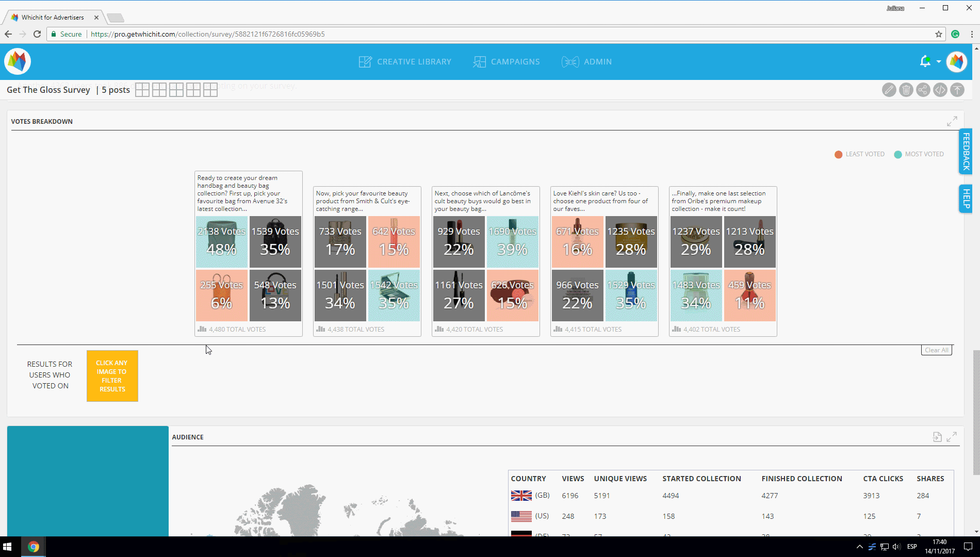Click the edit pencil icon for survey
This screenshot has height=557, width=980.
tap(889, 90)
